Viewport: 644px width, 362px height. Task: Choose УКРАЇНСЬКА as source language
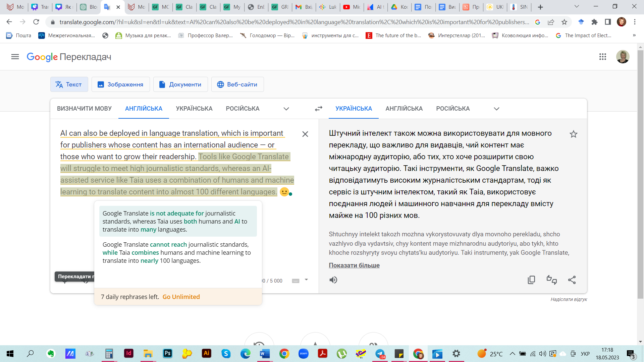point(194,109)
